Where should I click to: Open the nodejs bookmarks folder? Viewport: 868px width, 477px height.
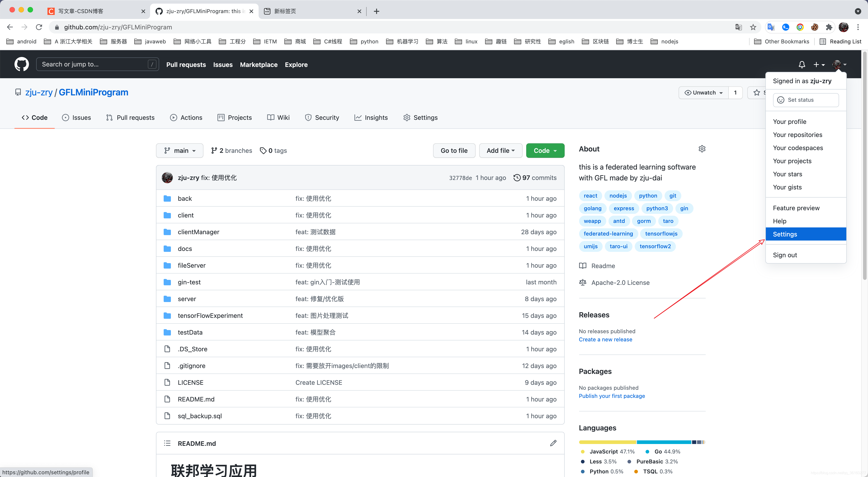(665, 41)
